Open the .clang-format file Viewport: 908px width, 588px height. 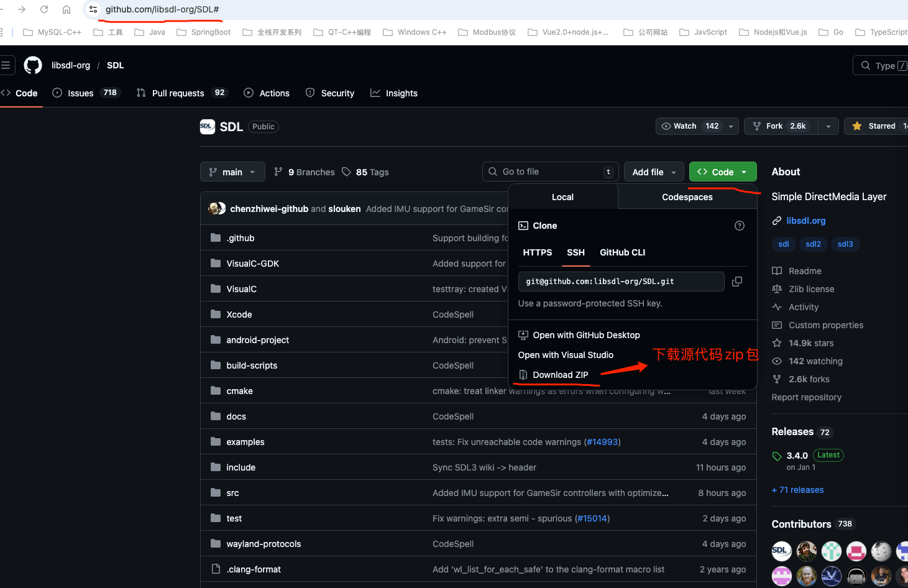pyautogui.click(x=254, y=569)
